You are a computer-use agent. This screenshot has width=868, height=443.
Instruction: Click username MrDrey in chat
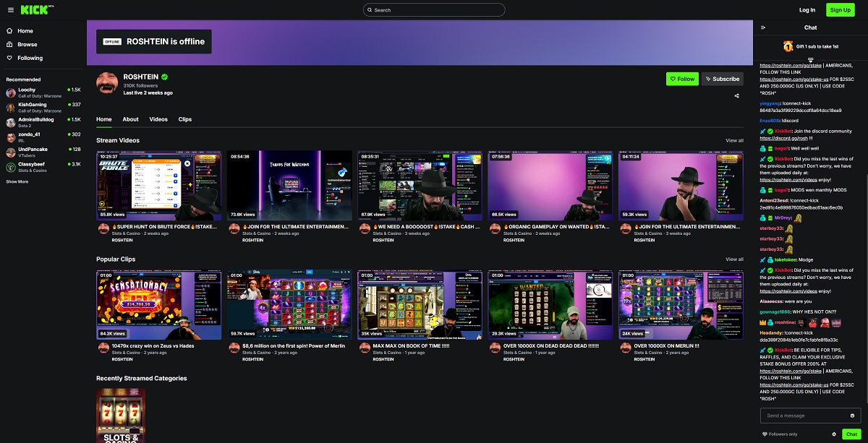(x=783, y=218)
